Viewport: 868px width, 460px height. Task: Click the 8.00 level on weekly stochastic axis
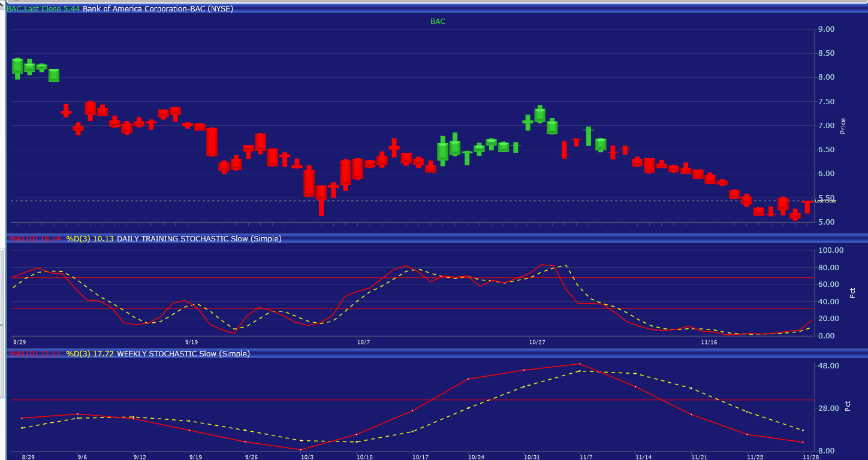pyautogui.click(x=826, y=451)
